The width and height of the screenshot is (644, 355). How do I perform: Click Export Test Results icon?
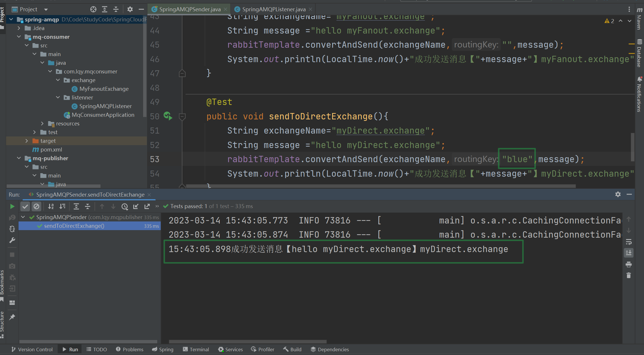click(147, 206)
